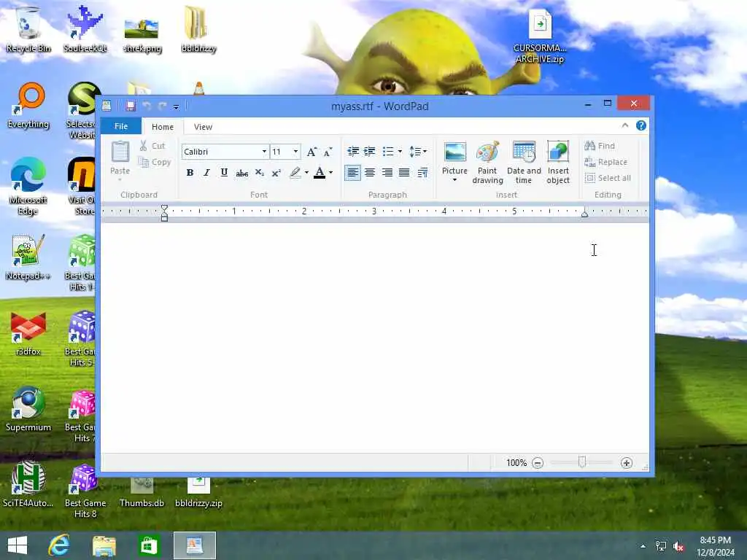Expand highlight color dropdown arrow
The height and width of the screenshot is (560, 747).
[306, 173]
